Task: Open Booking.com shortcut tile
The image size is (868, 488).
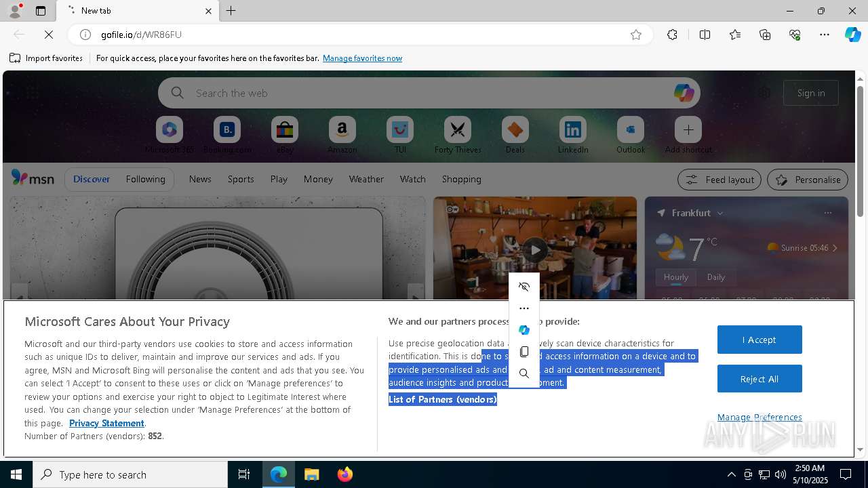Action: coord(227,135)
